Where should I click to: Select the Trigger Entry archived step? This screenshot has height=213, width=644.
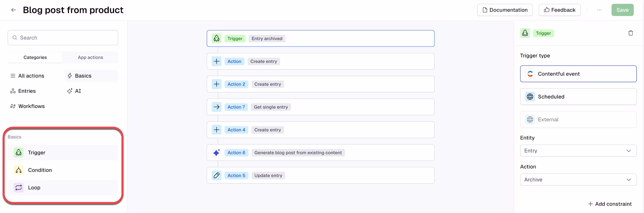(320, 39)
